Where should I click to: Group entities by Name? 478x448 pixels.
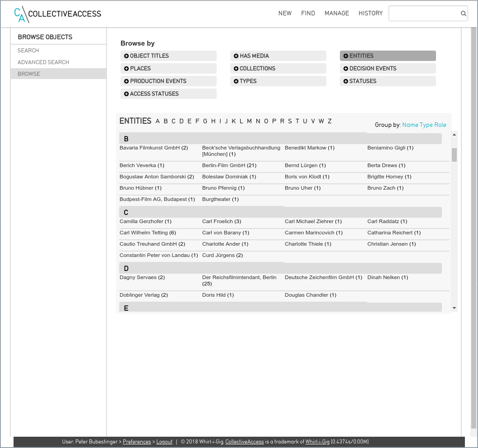[x=410, y=125]
